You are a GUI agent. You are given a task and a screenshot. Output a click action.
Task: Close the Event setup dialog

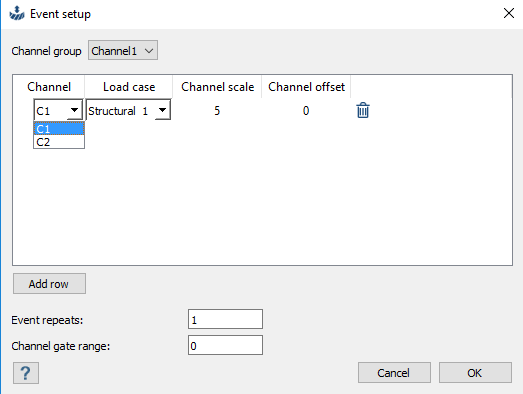click(x=509, y=13)
